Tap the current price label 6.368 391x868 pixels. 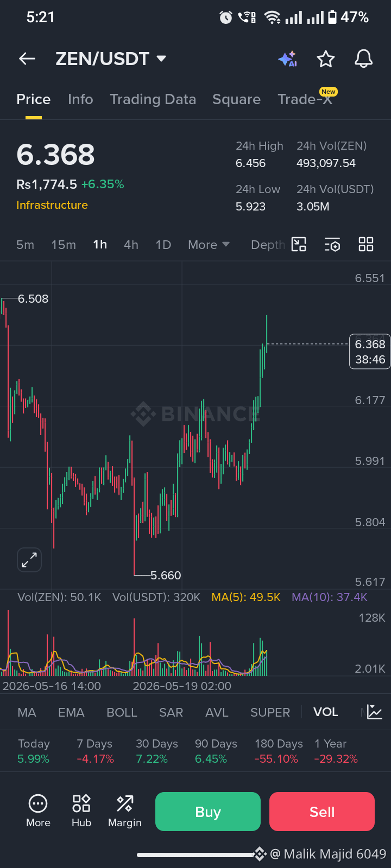370,352
